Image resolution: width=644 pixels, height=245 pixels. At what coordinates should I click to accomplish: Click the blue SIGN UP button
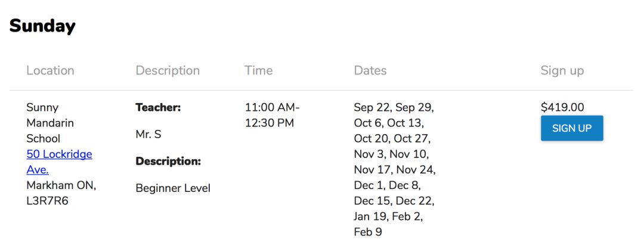click(572, 128)
